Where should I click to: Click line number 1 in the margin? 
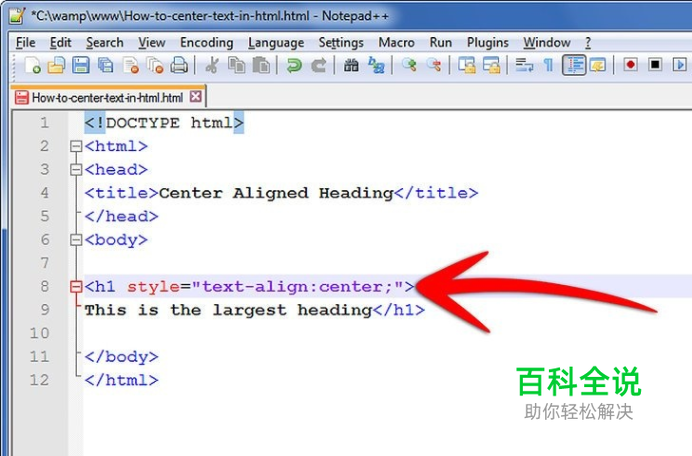45,123
